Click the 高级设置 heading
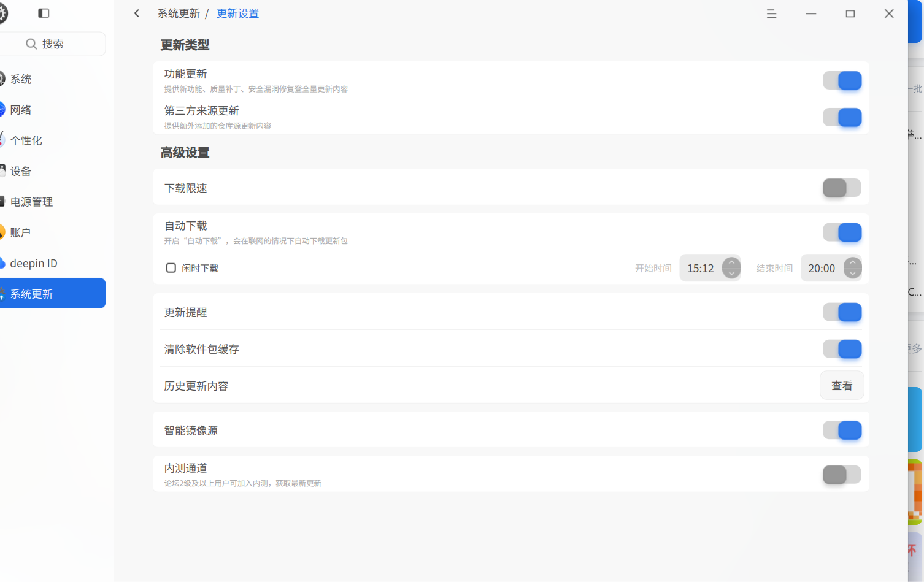The height and width of the screenshot is (582, 924). point(185,152)
